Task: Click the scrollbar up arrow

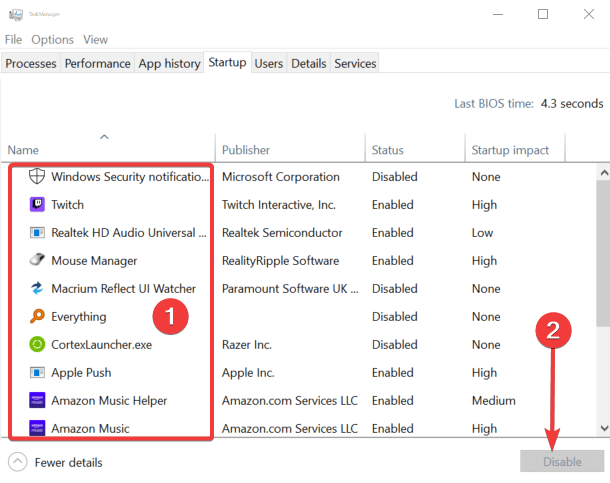Action: coord(604,172)
